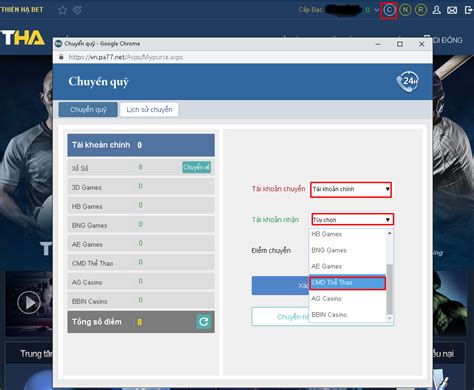Screen dimensions: 474x390
Task: Click the 24H phone support icon
Action: point(407,81)
